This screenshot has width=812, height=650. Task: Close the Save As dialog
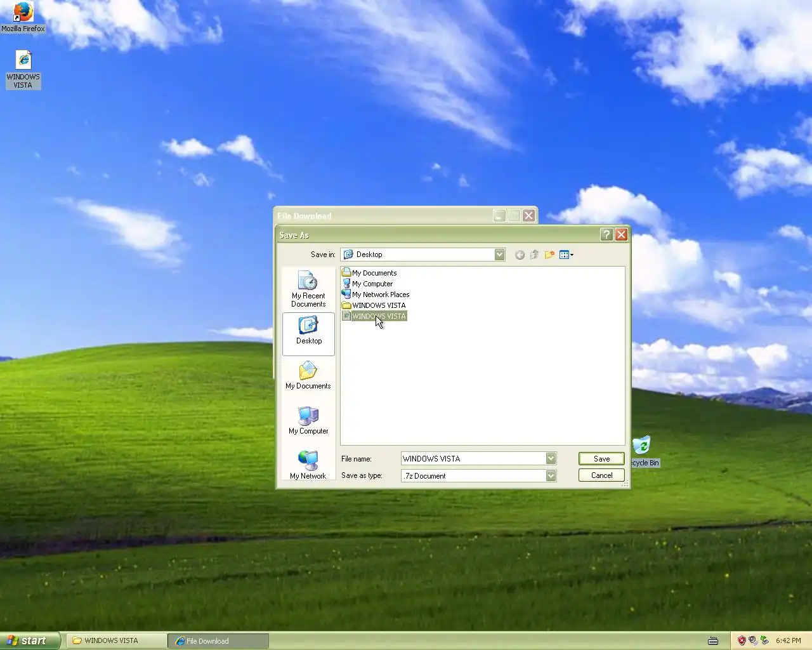click(621, 235)
